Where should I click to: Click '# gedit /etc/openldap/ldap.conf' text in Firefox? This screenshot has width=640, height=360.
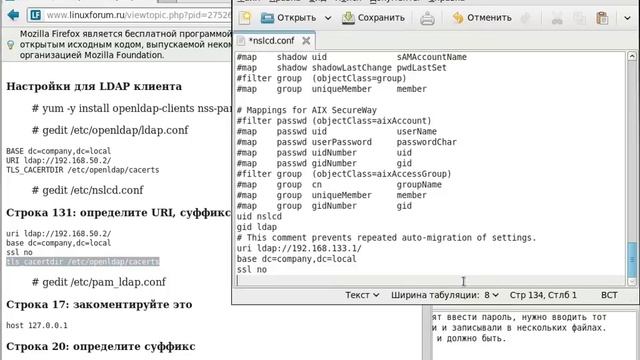click(x=110, y=130)
